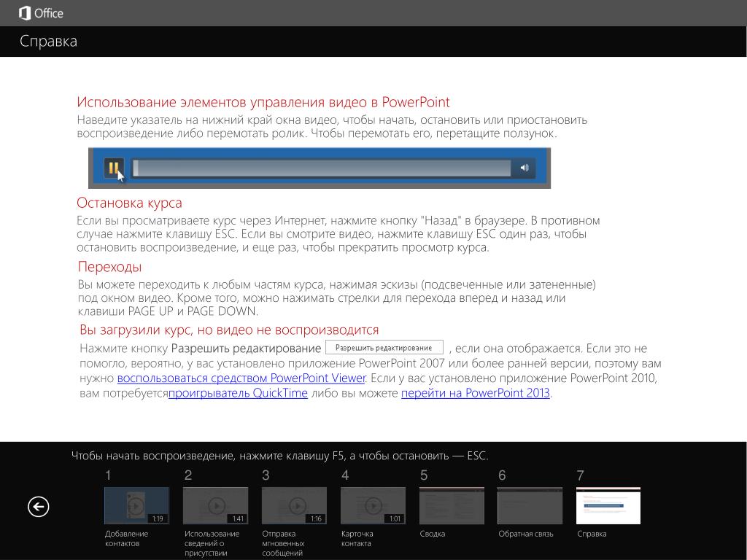
Task: Open thumbnail 4 Карточка контакта
Action: coord(373,505)
